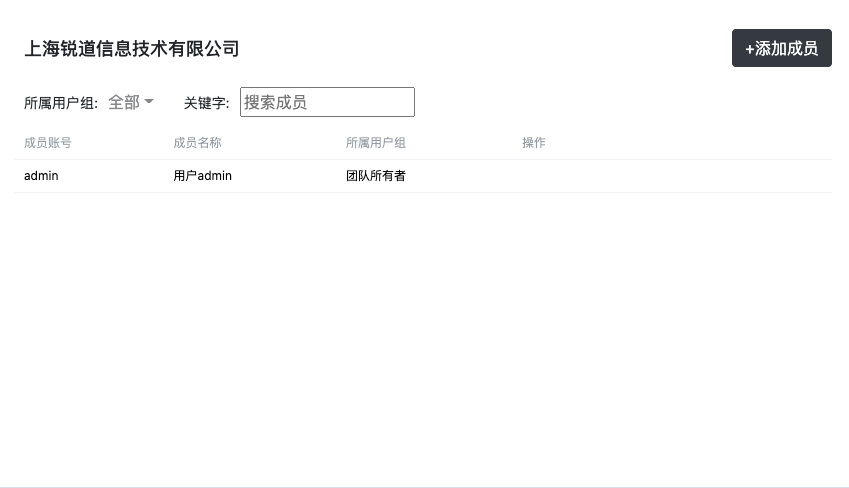The width and height of the screenshot is (849, 488).
Task: Click the plus sign on 添加成员 button
Action: tap(750, 49)
